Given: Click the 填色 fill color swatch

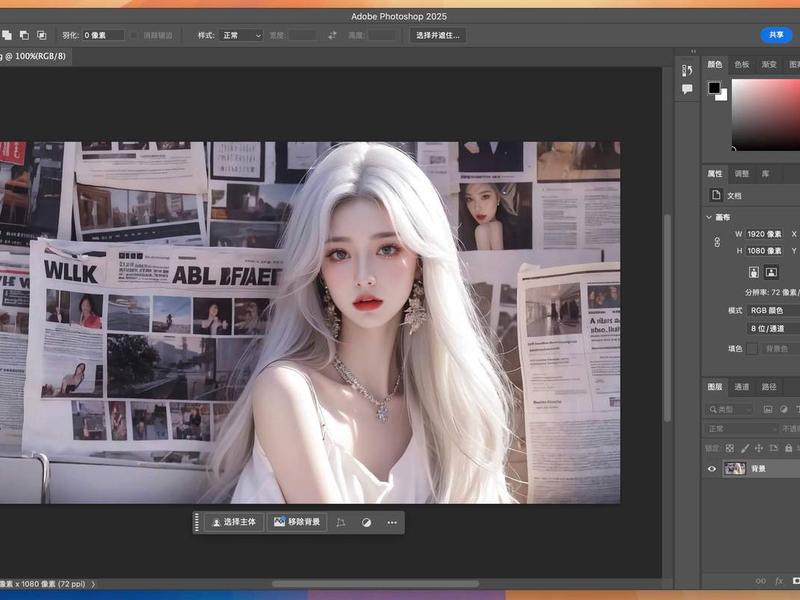Looking at the screenshot, I should coord(752,348).
